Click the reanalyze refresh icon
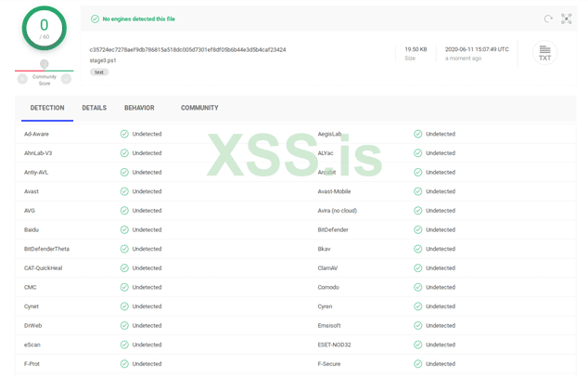The image size is (588, 377). (x=548, y=19)
